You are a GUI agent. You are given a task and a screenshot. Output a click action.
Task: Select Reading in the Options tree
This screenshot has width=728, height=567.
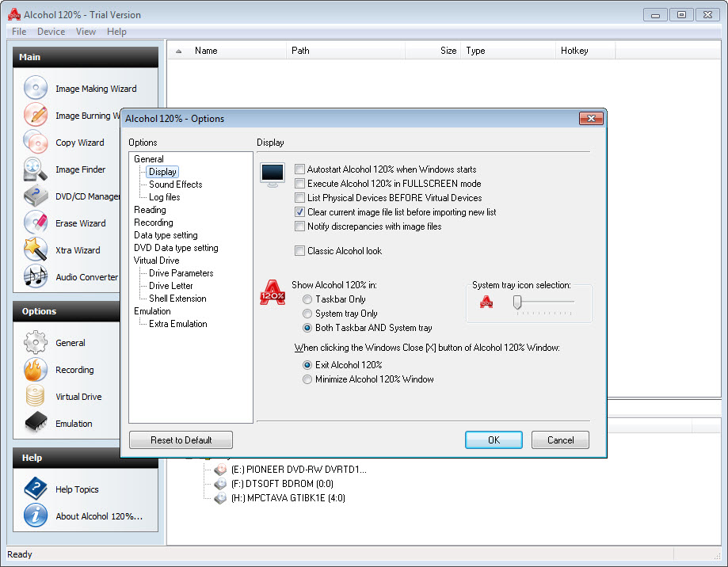coord(150,210)
